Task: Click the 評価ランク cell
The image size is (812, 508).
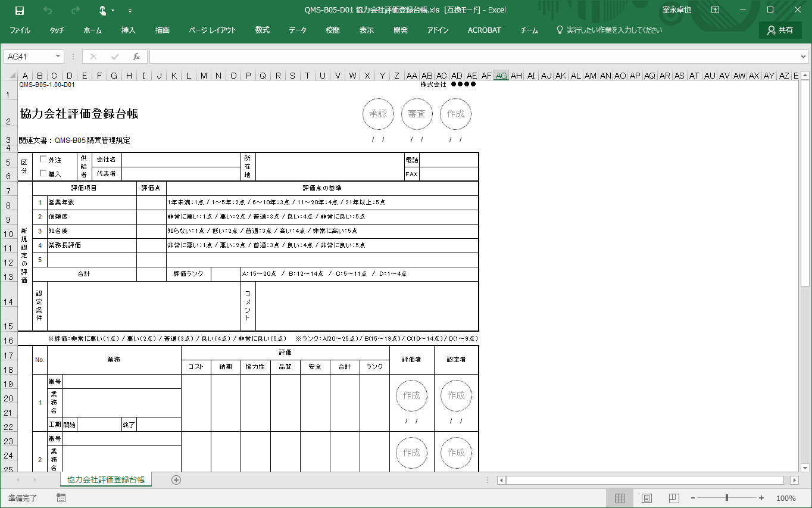Action: [189, 274]
